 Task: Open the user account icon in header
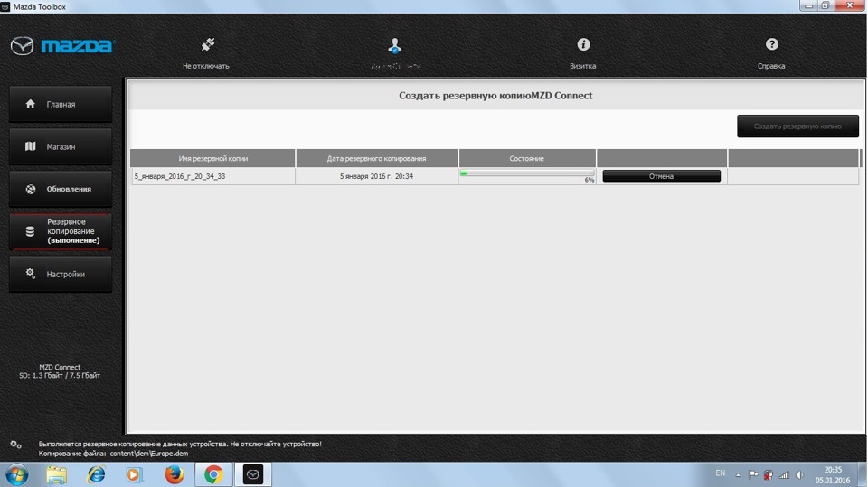pos(395,45)
